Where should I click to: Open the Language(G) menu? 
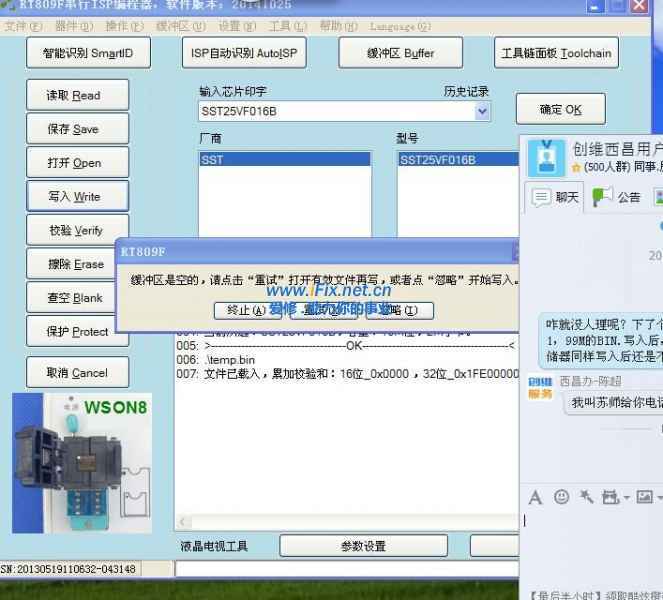coord(400,27)
